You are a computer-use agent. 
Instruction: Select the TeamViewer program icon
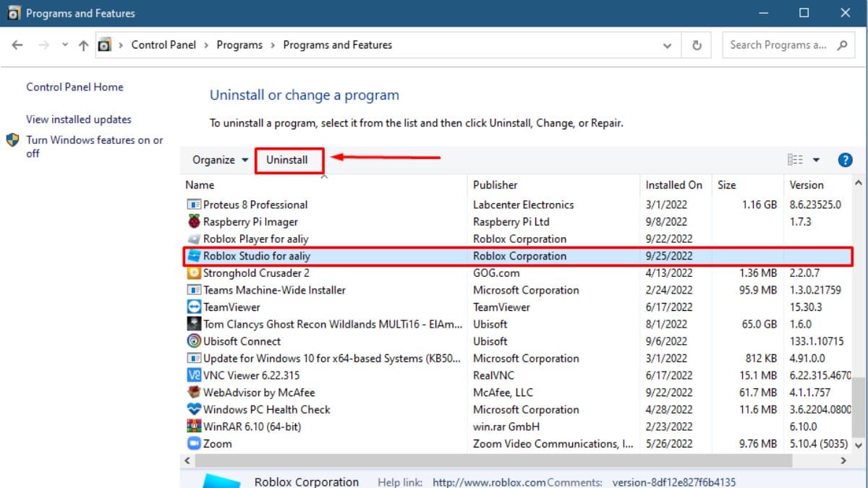(194, 307)
